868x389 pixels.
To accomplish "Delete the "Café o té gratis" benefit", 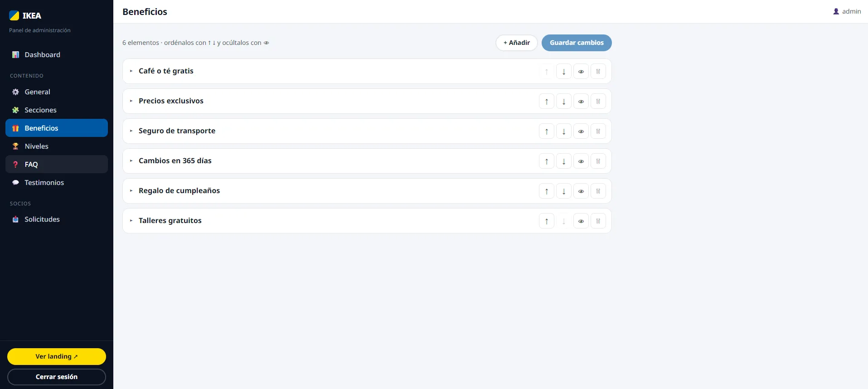I will coord(598,71).
